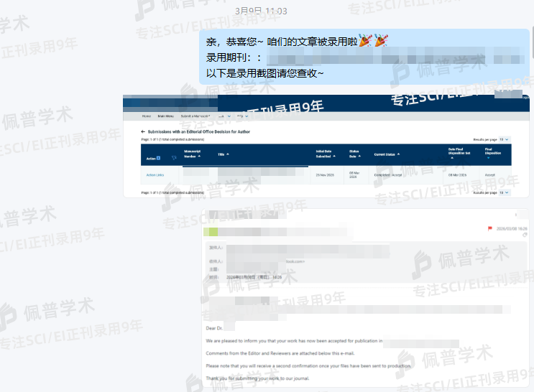
Task: Click the Action column plus icon
Action: [159, 158]
